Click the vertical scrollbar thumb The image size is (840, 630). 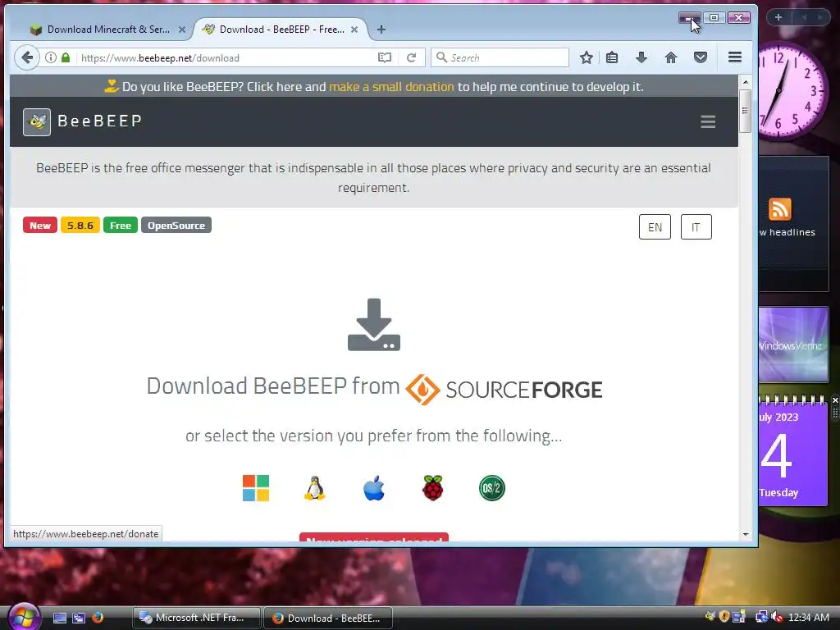pos(745,111)
